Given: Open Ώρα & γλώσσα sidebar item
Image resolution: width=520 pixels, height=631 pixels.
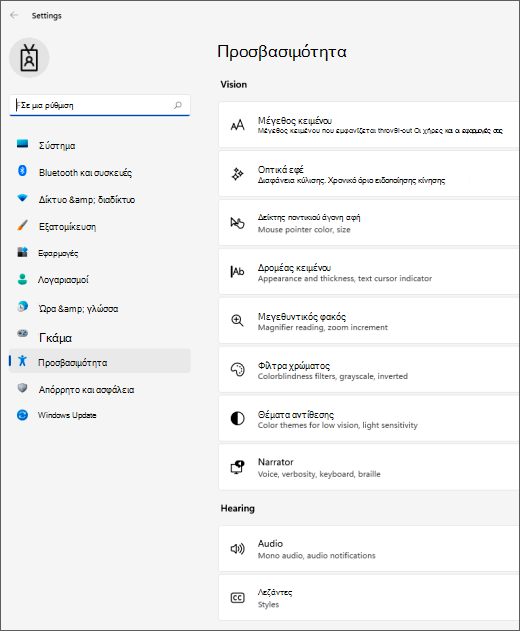Looking at the screenshot, I should (100, 309).
